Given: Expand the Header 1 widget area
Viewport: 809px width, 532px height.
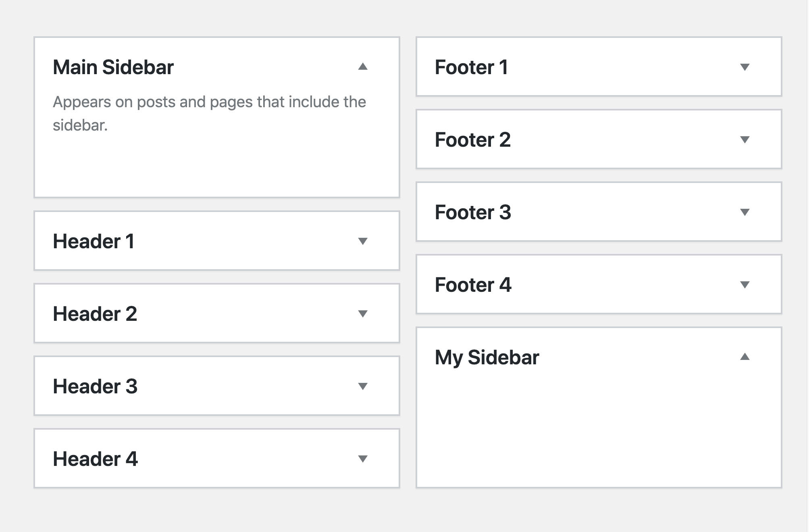Looking at the screenshot, I should coord(362,241).
